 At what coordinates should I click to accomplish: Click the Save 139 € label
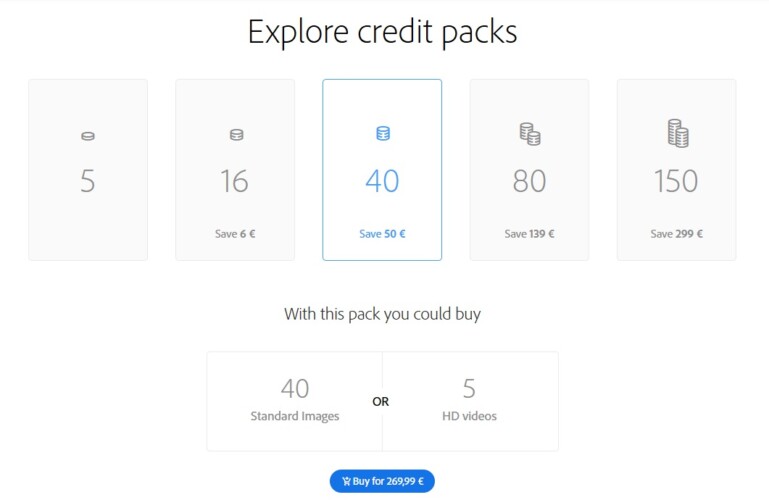[x=529, y=234]
